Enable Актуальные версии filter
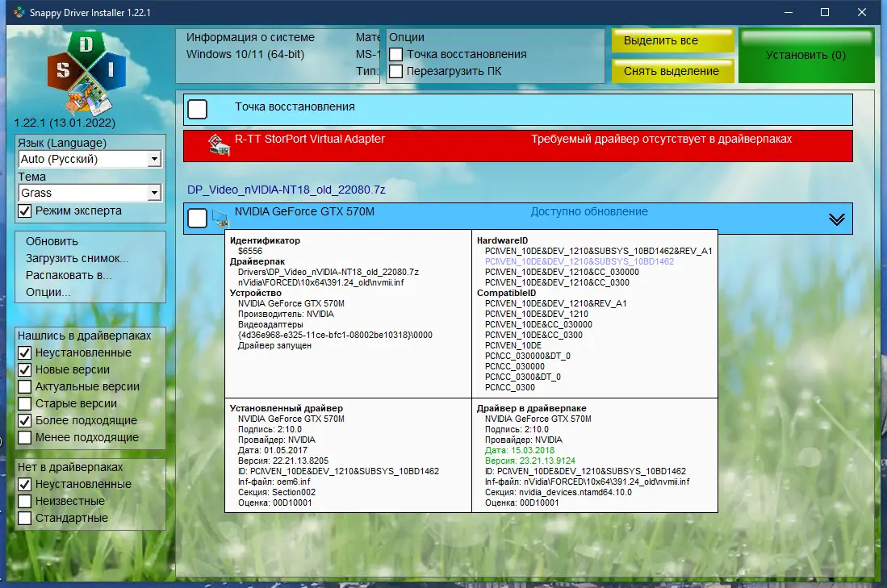Screen dimensions: 887x588 (25, 386)
